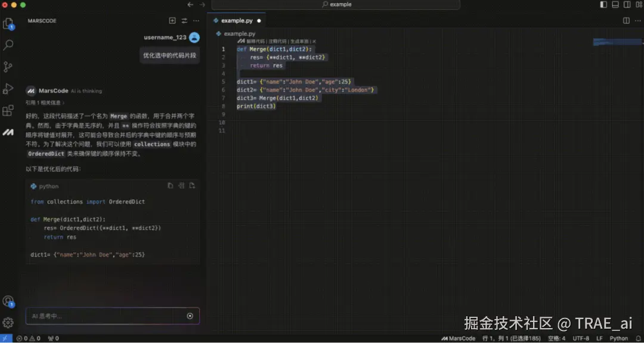Start a new MarsCode chat
This screenshot has height=343, width=644.
(172, 20)
